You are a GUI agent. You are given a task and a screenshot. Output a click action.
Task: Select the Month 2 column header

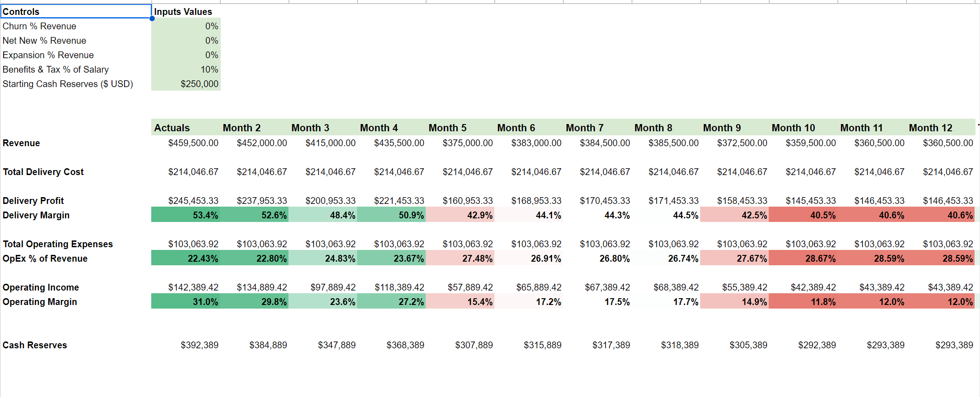pyautogui.click(x=255, y=128)
